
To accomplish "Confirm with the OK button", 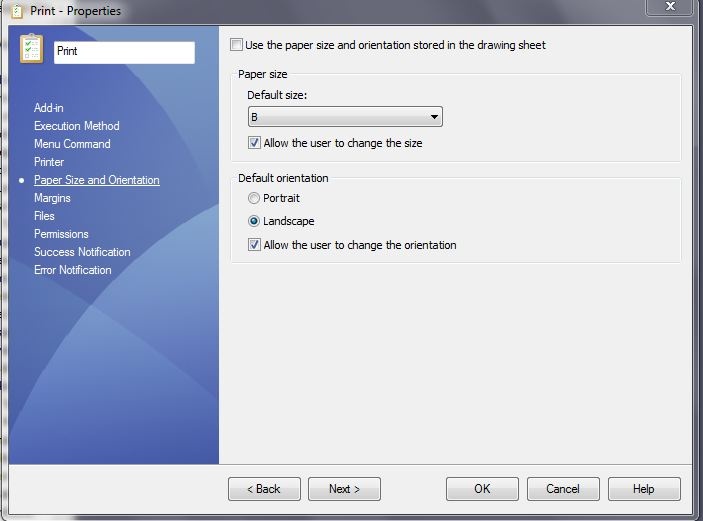I will [x=482, y=489].
